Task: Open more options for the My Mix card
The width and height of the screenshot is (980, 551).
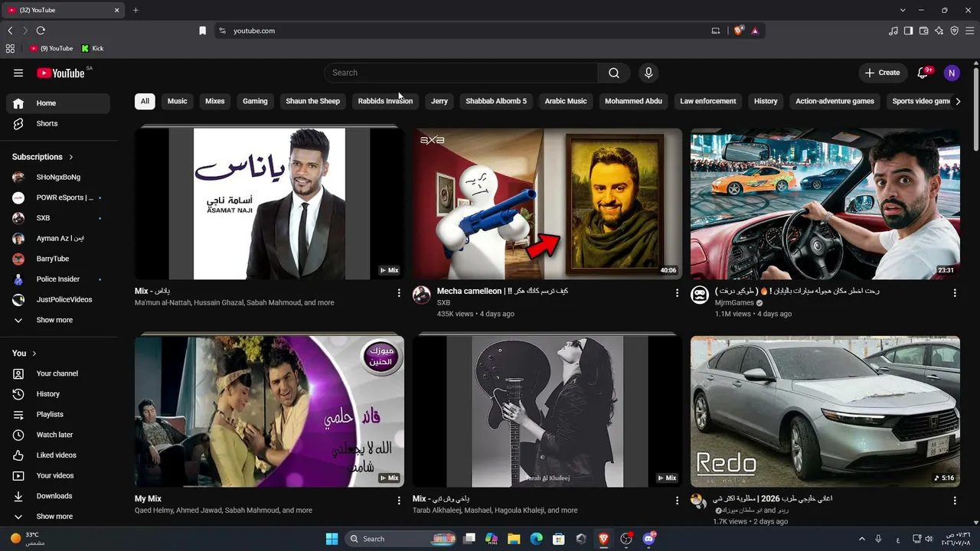Action: coord(399,500)
